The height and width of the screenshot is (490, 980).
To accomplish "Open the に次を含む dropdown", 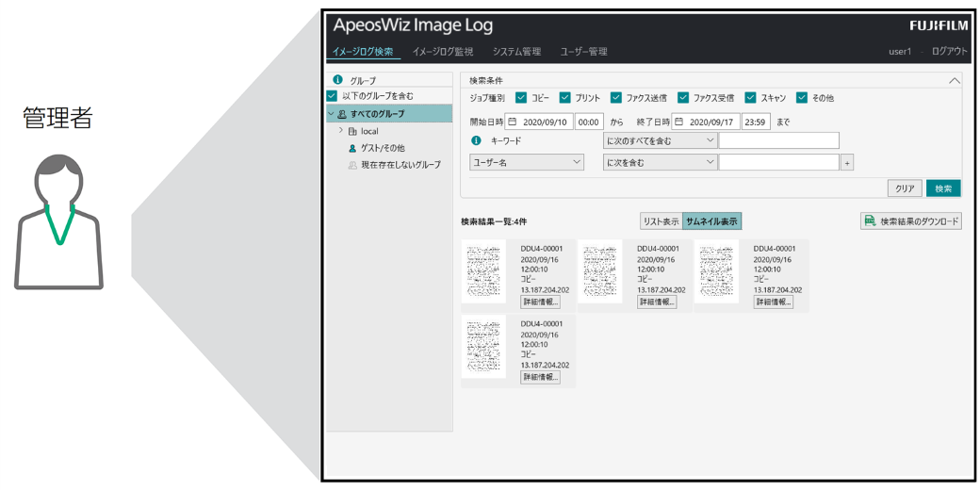I will 660,162.
